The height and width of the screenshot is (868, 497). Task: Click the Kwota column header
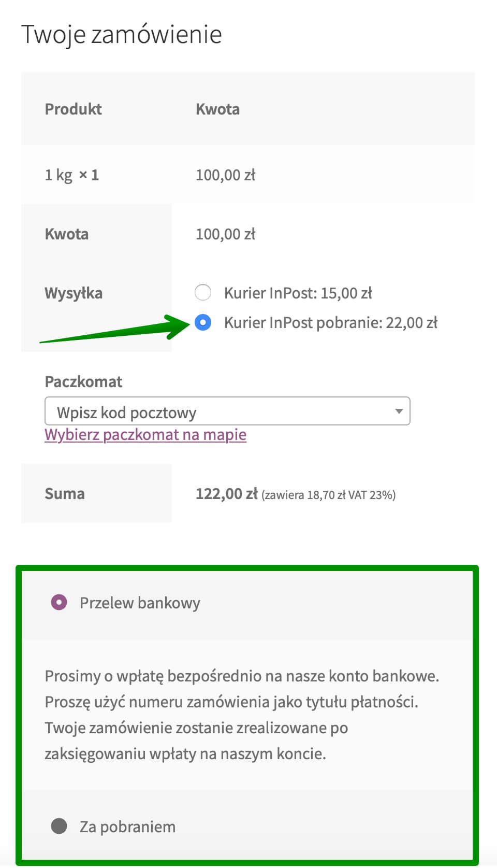[217, 109]
